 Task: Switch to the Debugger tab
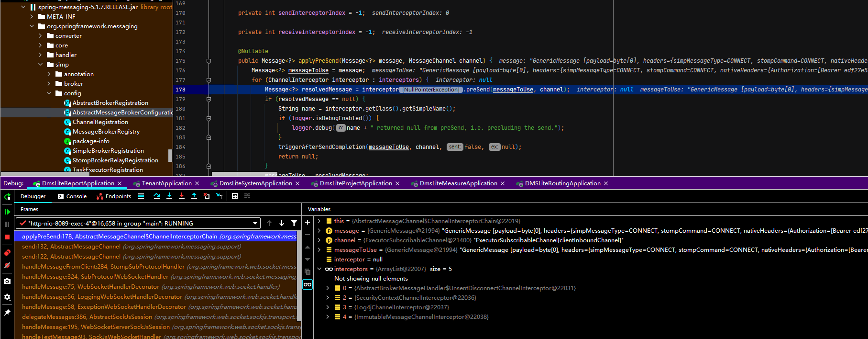pos(33,196)
